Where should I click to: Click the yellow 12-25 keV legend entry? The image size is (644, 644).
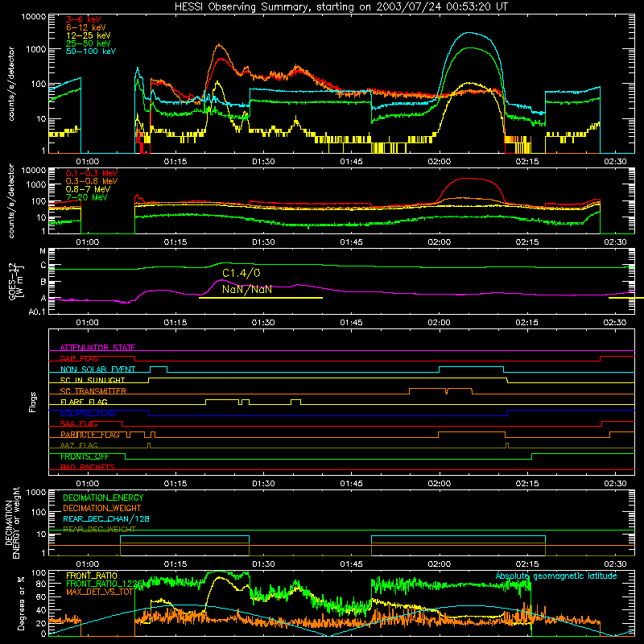(x=89, y=35)
